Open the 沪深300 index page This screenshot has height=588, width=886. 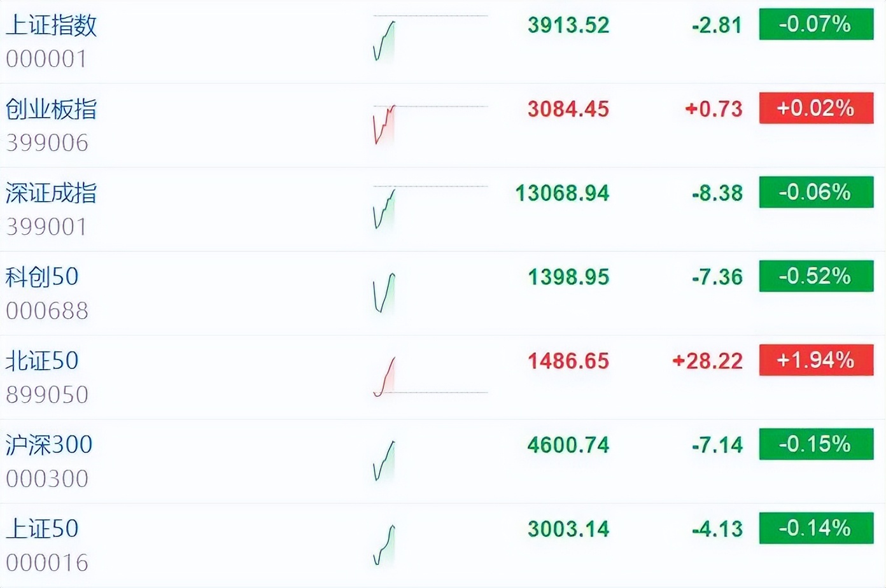pyautogui.click(x=48, y=444)
